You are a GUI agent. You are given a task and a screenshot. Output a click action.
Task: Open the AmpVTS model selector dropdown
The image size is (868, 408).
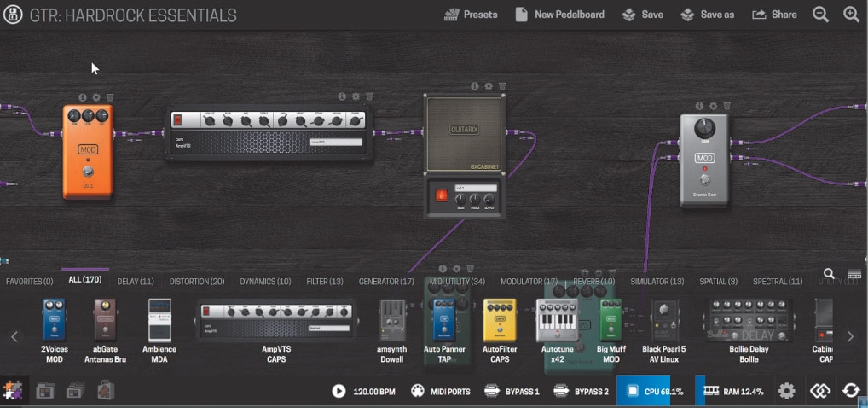coord(335,142)
